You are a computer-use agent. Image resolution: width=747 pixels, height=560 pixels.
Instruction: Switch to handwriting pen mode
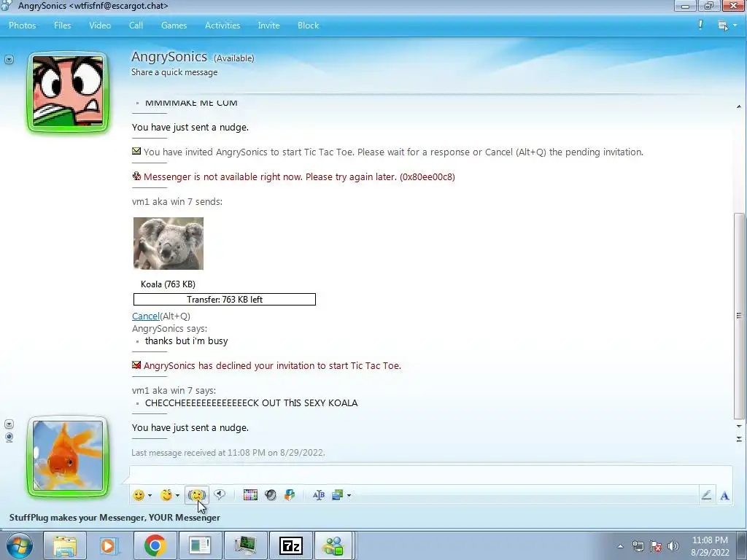pos(706,495)
